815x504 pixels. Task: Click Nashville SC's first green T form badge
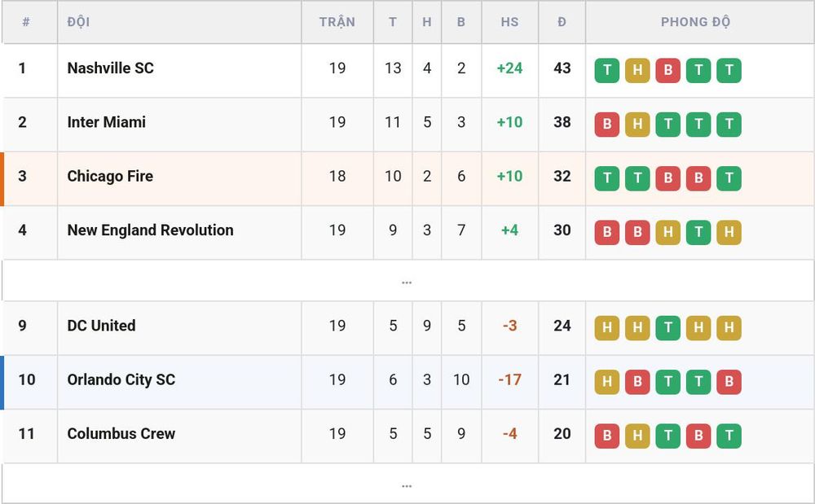tap(606, 70)
